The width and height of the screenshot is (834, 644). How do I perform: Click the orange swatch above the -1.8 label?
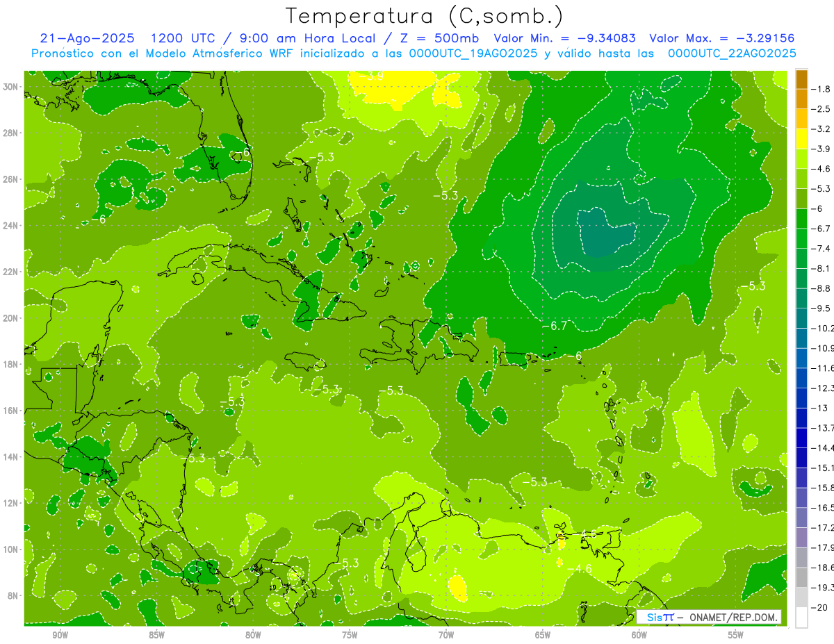[802, 79]
